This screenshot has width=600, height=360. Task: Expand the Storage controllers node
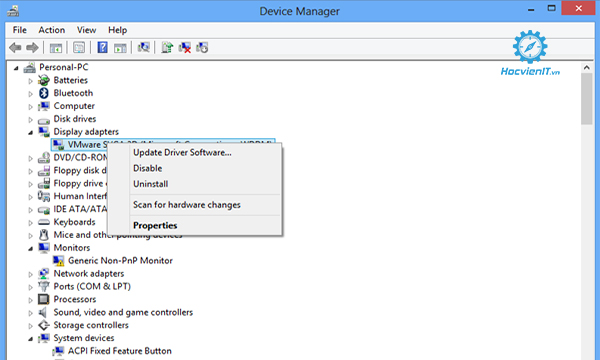coord(31,326)
